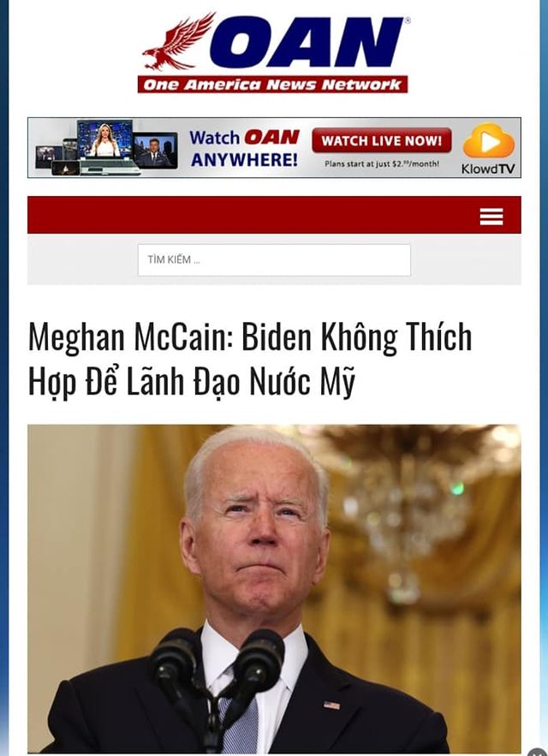Click the dark red navigation bar
This screenshot has height=756, width=548.
274,215
